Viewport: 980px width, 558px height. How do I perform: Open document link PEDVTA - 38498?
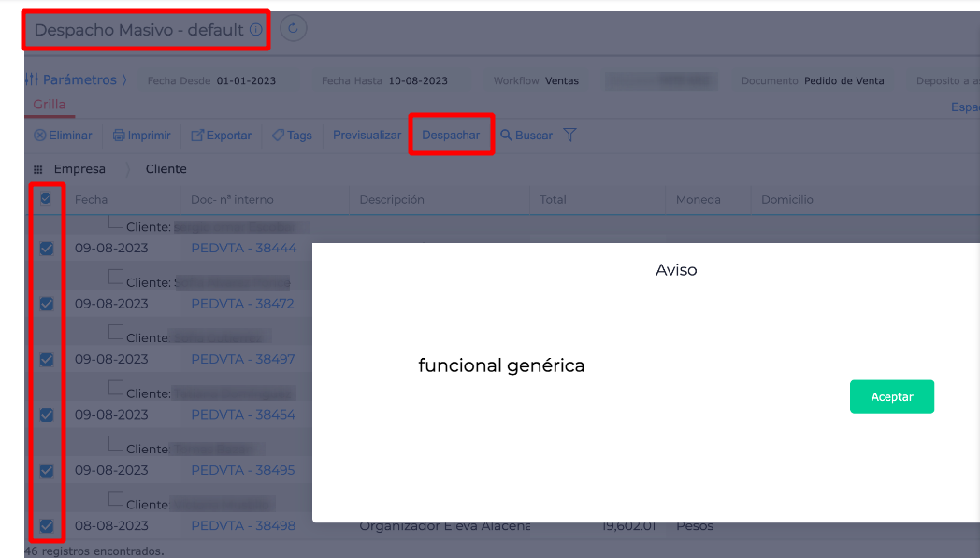tap(243, 526)
